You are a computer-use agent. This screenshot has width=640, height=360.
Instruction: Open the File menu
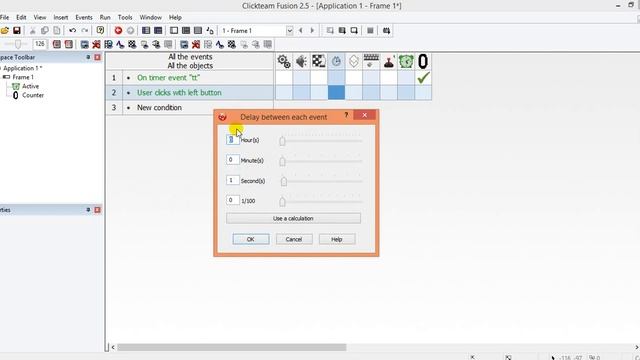coord(4,18)
